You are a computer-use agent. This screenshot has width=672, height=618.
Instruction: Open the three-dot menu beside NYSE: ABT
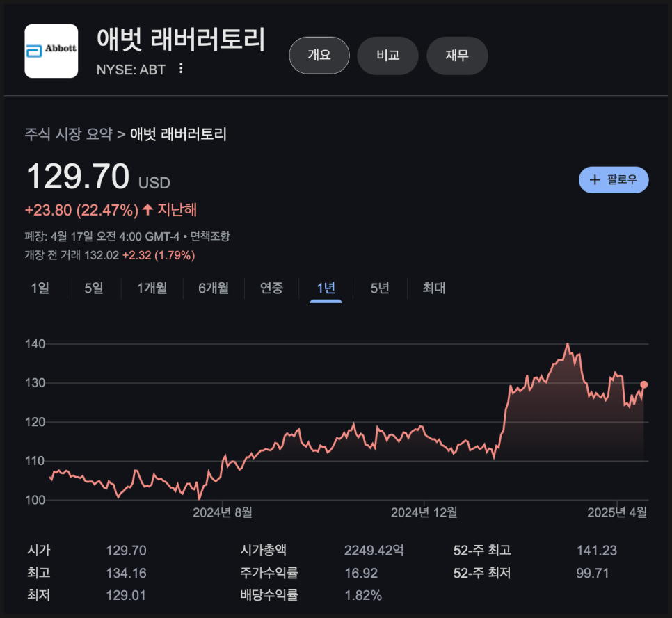181,69
